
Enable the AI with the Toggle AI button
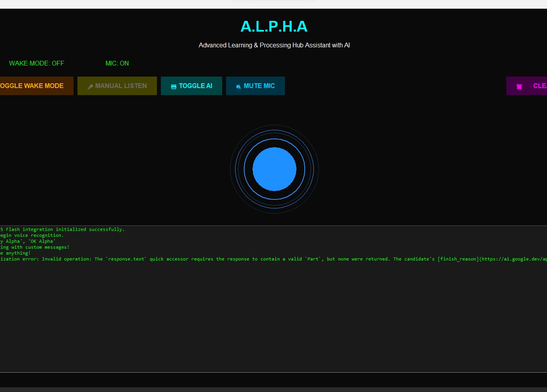tap(191, 86)
